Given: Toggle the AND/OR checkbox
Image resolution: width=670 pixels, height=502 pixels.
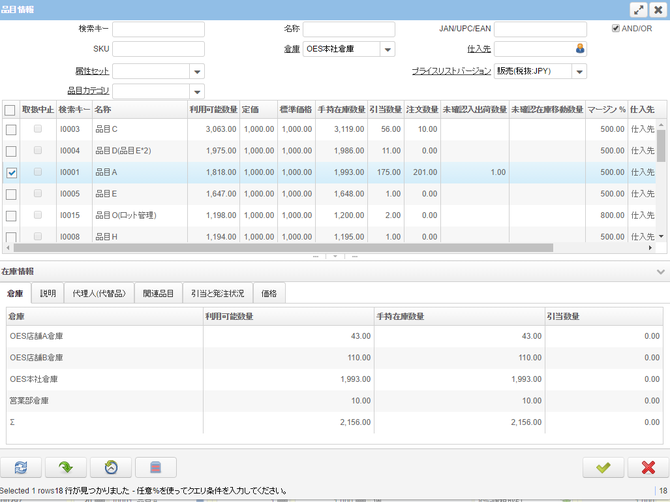Looking at the screenshot, I should coord(616,28).
